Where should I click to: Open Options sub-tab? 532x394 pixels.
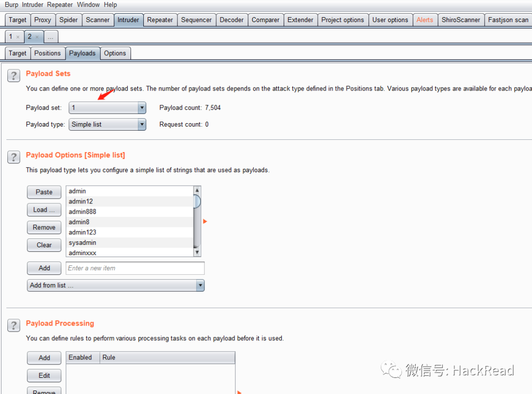(x=115, y=53)
